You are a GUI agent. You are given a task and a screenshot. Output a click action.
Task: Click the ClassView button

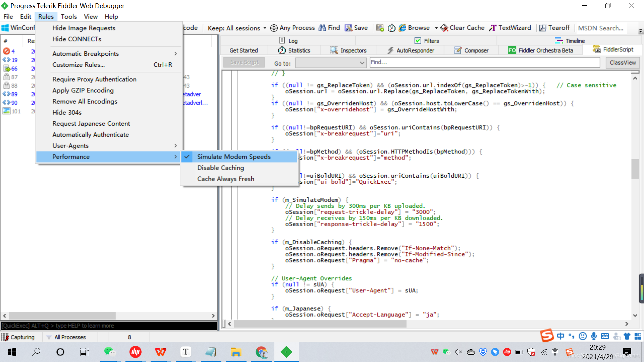(x=623, y=63)
